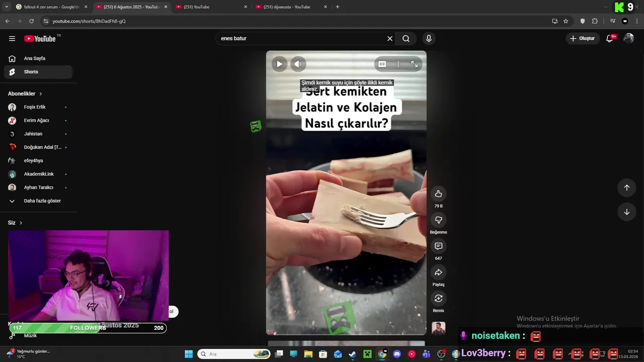Reload the current page

point(31,21)
